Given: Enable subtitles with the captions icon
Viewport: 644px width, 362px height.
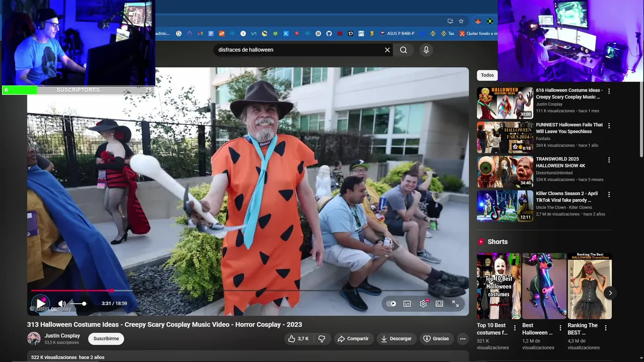Looking at the screenshot, I should coord(407,304).
